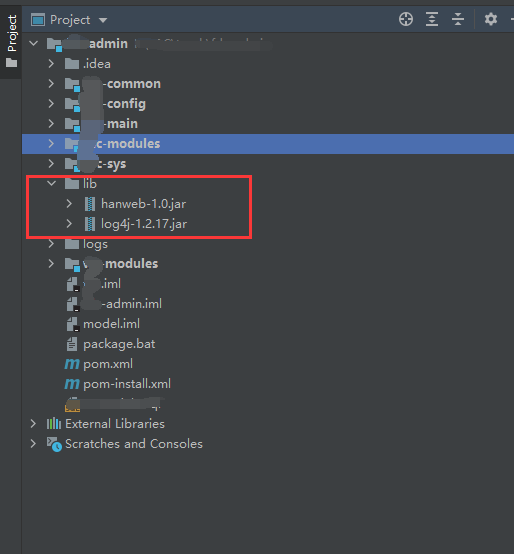Click the Scratches and Consoles icon
Viewport: 514px width, 554px height.
[x=54, y=444]
